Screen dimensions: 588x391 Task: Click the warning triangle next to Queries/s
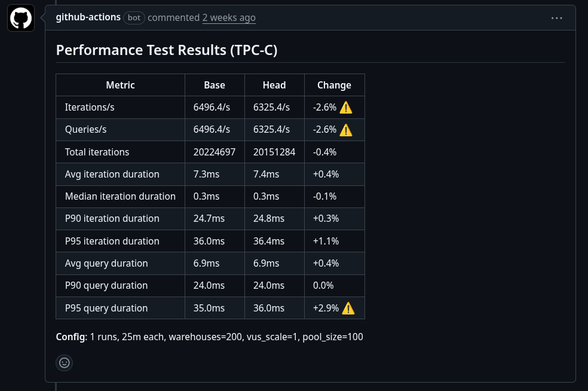(345, 130)
